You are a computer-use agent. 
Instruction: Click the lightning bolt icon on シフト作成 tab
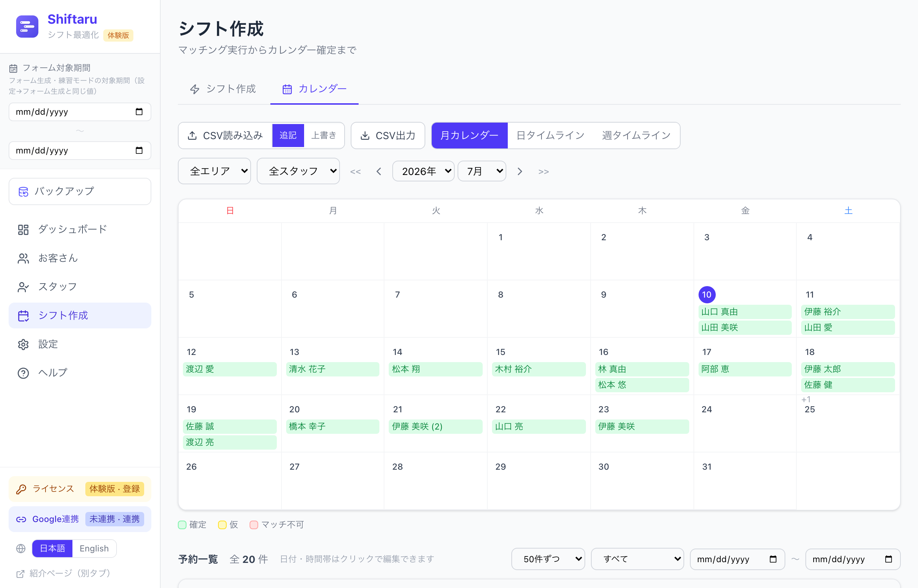(195, 89)
